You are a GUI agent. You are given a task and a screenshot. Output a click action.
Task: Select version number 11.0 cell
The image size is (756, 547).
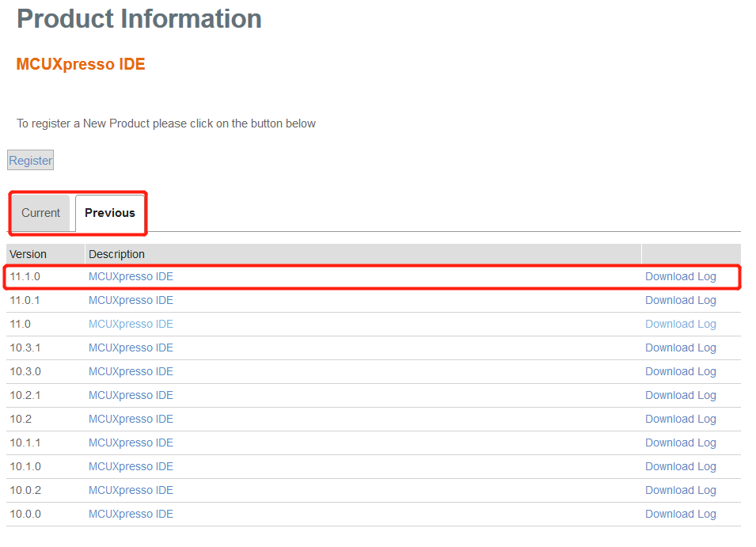click(x=21, y=324)
